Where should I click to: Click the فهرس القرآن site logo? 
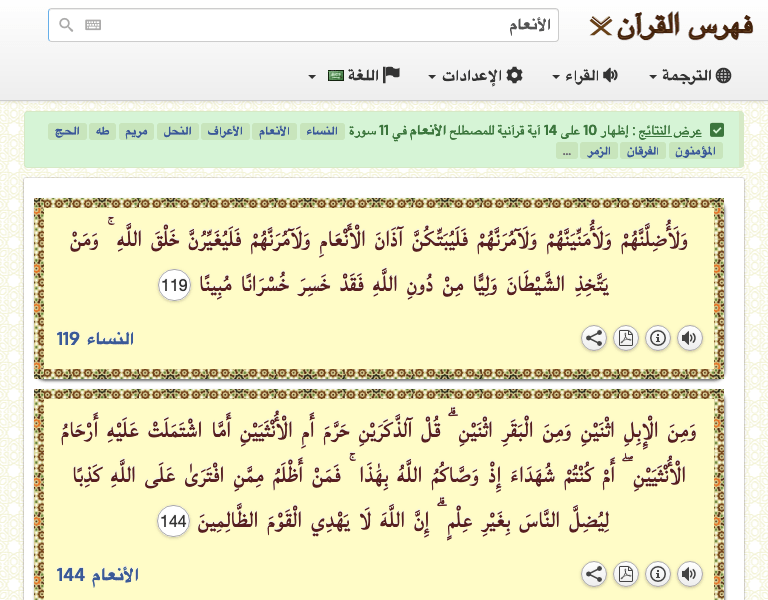click(672, 25)
